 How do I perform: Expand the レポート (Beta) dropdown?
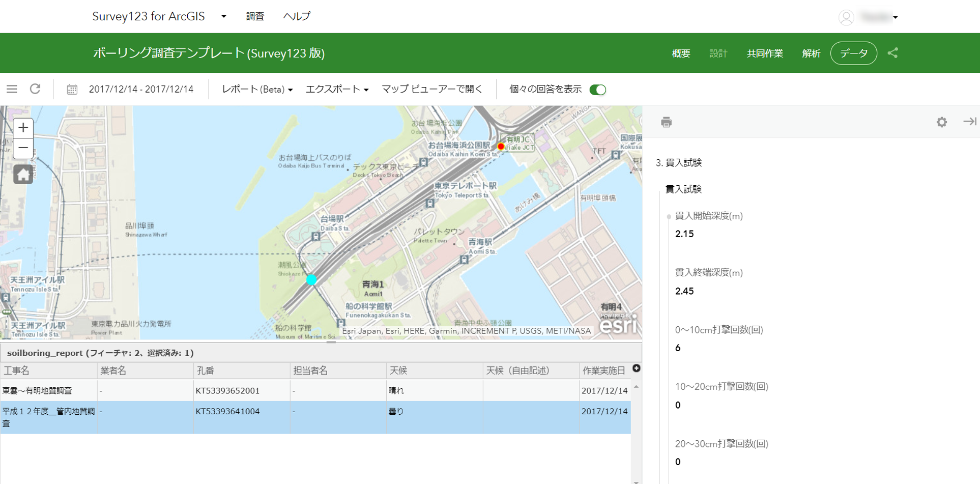coord(257,90)
